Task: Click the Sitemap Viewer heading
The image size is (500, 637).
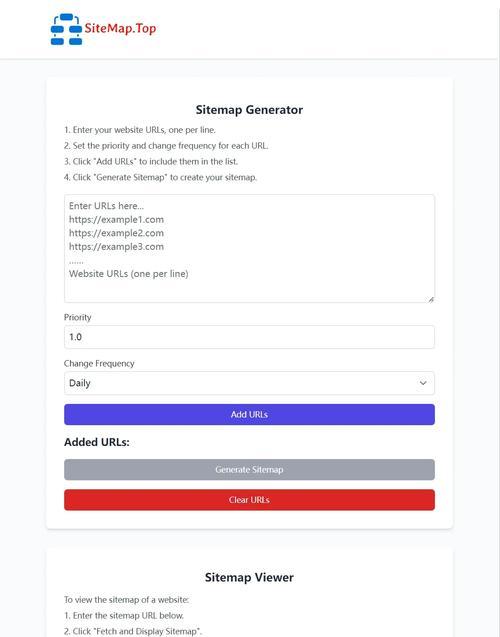Action: [x=249, y=577]
